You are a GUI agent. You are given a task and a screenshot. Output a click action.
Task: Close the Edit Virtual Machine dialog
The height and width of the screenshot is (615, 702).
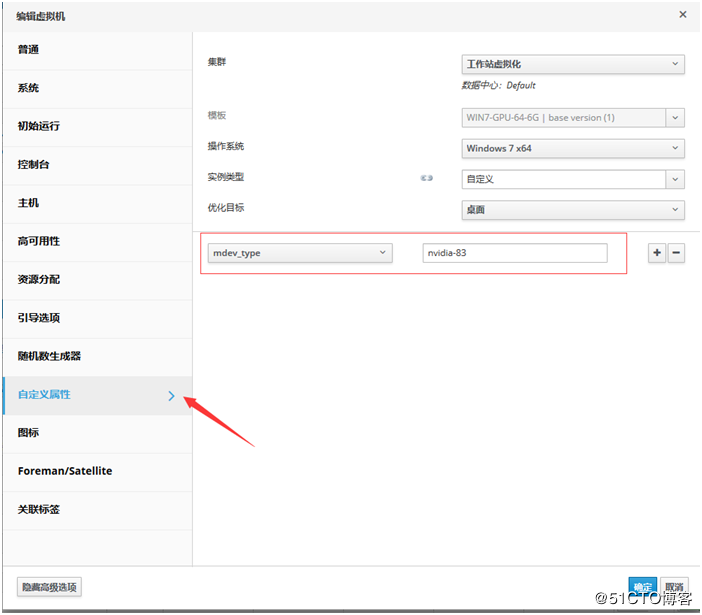pos(683,14)
